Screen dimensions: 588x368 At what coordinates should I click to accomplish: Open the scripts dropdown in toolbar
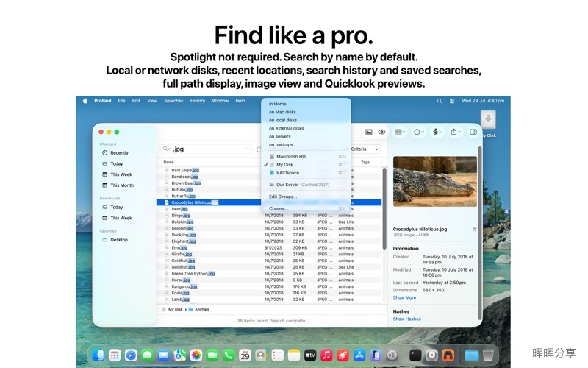pyautogui.click(x=437, y=132)
